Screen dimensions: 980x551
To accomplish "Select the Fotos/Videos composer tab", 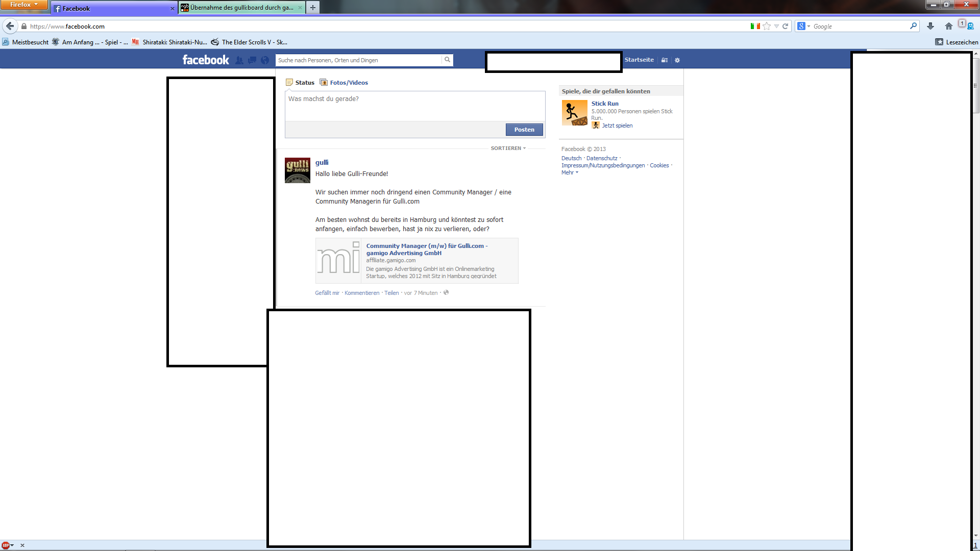I will point(349,83).
